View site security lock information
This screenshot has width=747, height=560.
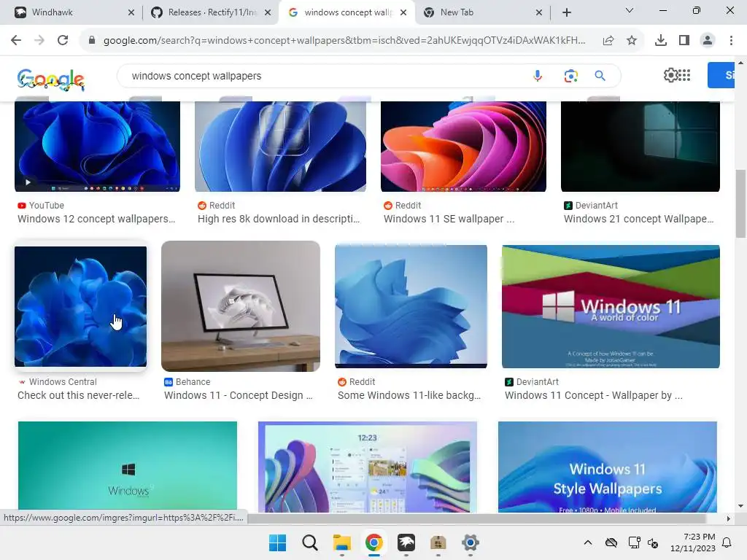point(92,41)
